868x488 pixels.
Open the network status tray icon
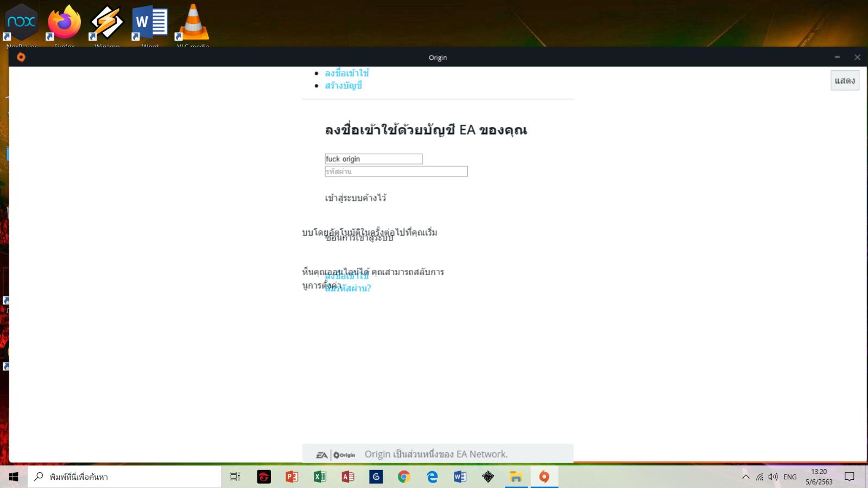point(759,477)
